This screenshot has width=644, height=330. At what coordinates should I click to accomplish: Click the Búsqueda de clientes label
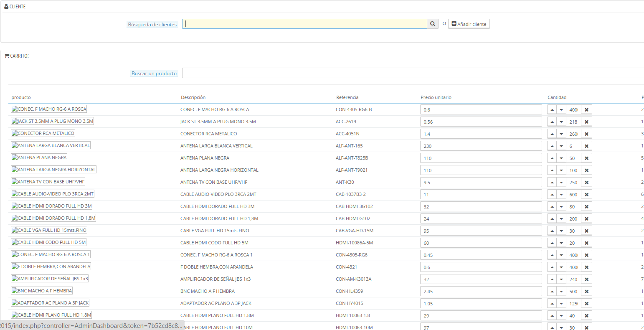click(152, 25)
